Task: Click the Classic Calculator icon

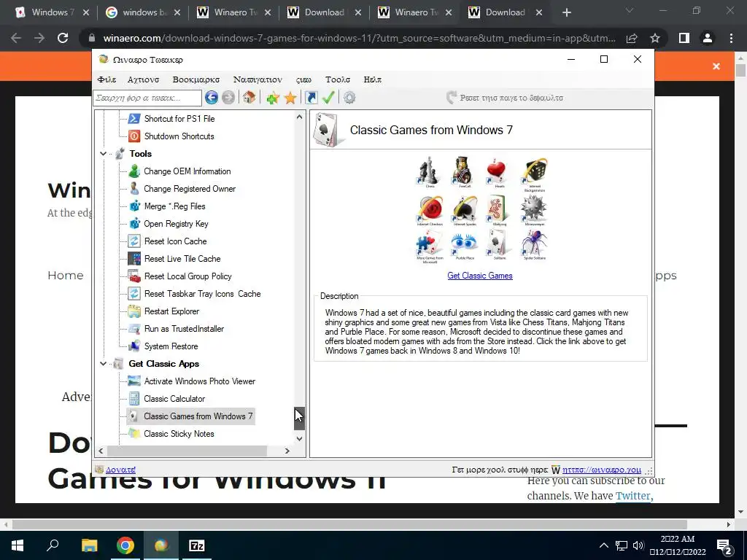Action: [134, 399]
